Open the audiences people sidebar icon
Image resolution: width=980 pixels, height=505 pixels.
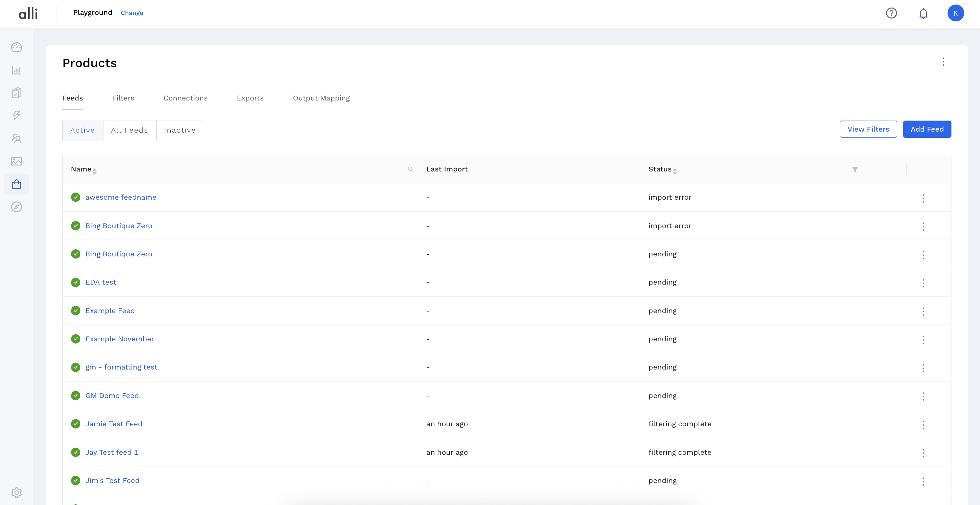point(16,138)
